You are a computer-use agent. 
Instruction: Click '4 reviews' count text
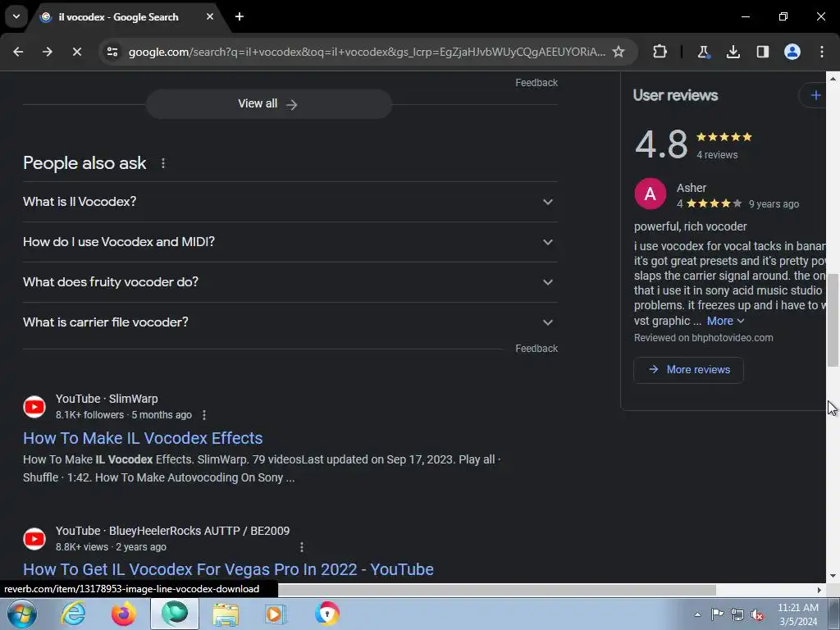(717, 155)
